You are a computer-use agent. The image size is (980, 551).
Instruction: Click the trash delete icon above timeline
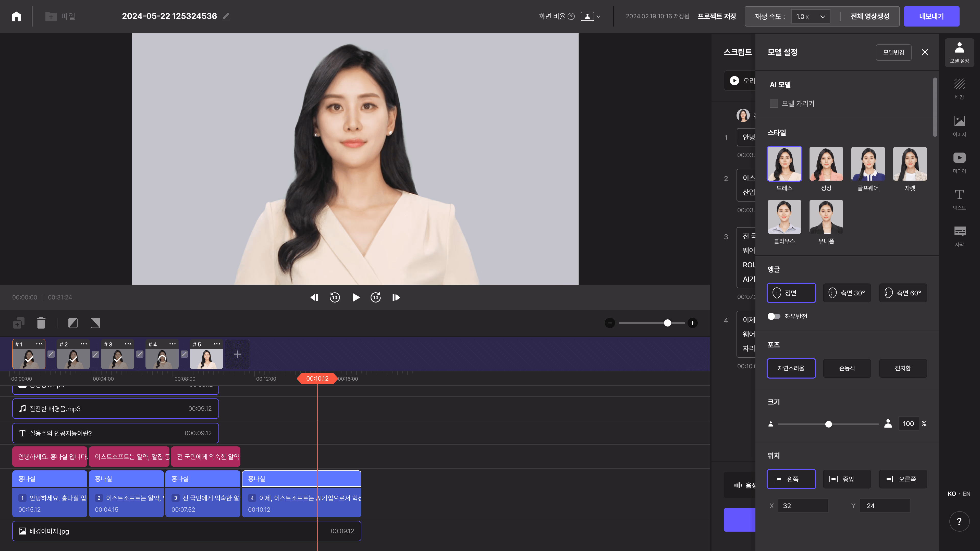[41, 323]
